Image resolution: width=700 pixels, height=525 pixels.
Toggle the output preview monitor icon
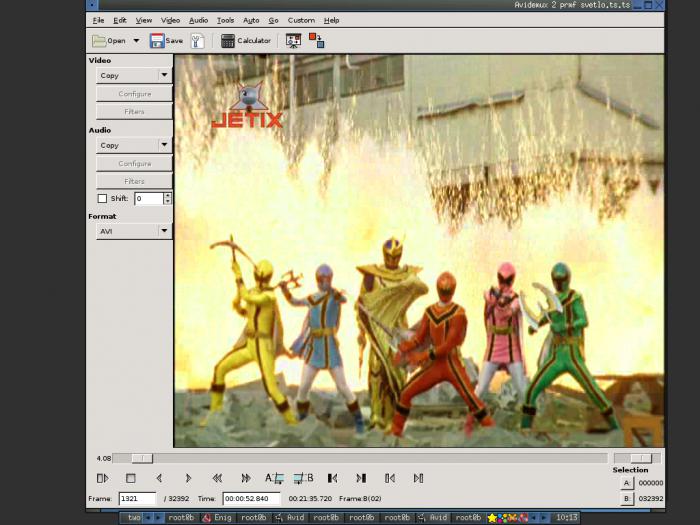coord(293,41)
